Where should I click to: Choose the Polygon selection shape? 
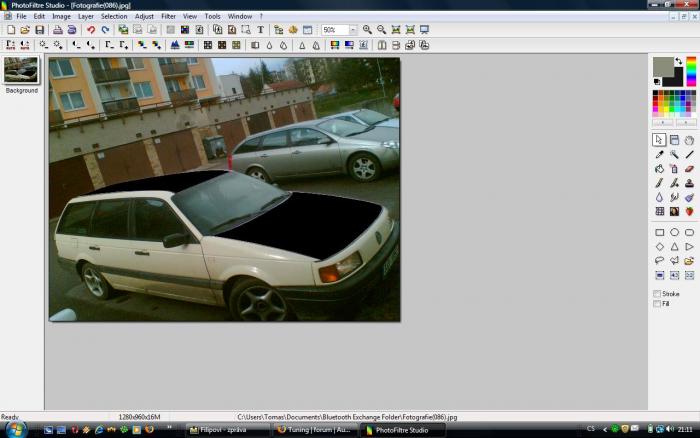click(674, 261)
